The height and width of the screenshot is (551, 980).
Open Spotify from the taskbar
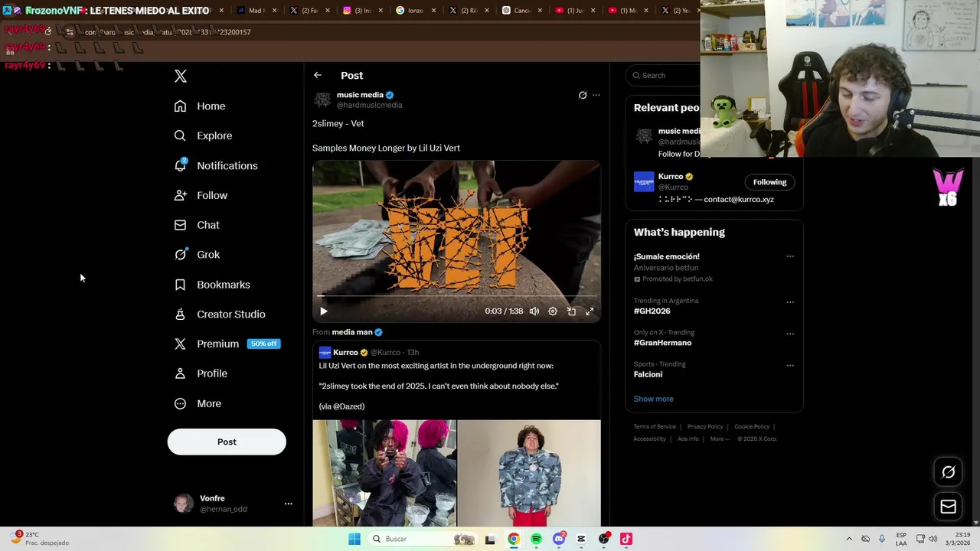(536, 539)
